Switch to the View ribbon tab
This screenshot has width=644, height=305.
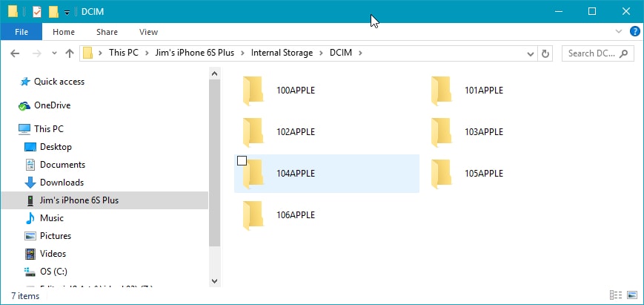(148, 32)
